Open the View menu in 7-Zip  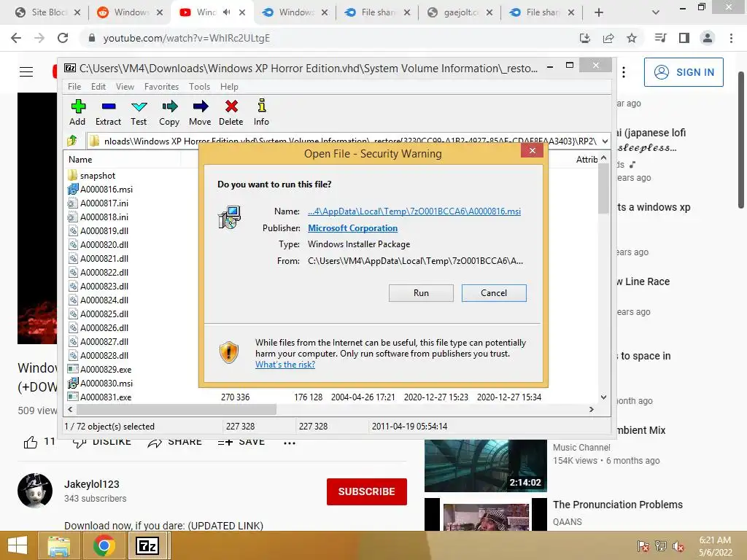tap(125, 87)
